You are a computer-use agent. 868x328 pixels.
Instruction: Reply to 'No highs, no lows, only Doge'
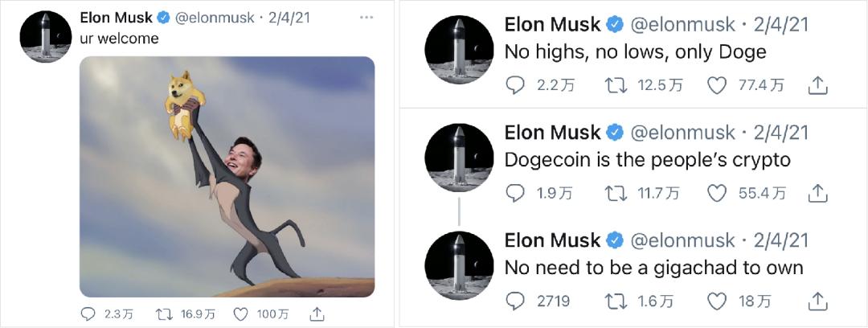tap(515, 84)
